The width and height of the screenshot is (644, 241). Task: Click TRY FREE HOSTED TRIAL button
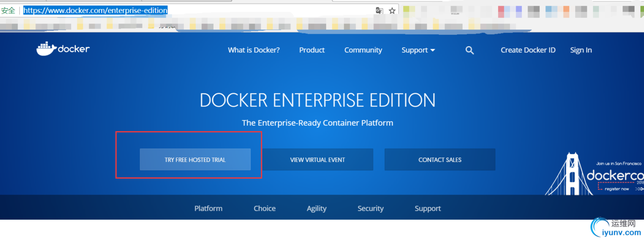pyautogui.click(x=195, y=159)
